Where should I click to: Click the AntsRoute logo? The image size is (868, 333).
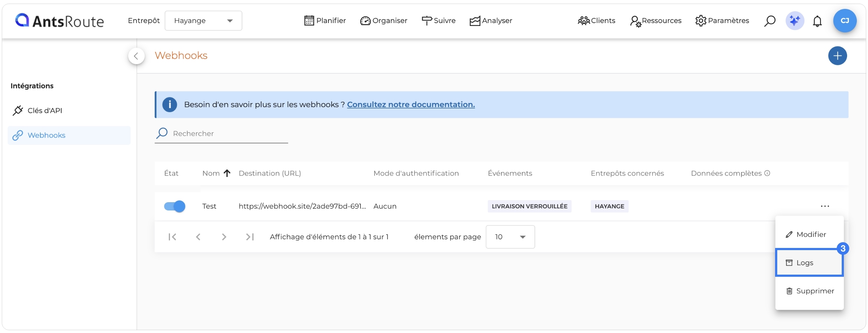[x=59, y=21]
